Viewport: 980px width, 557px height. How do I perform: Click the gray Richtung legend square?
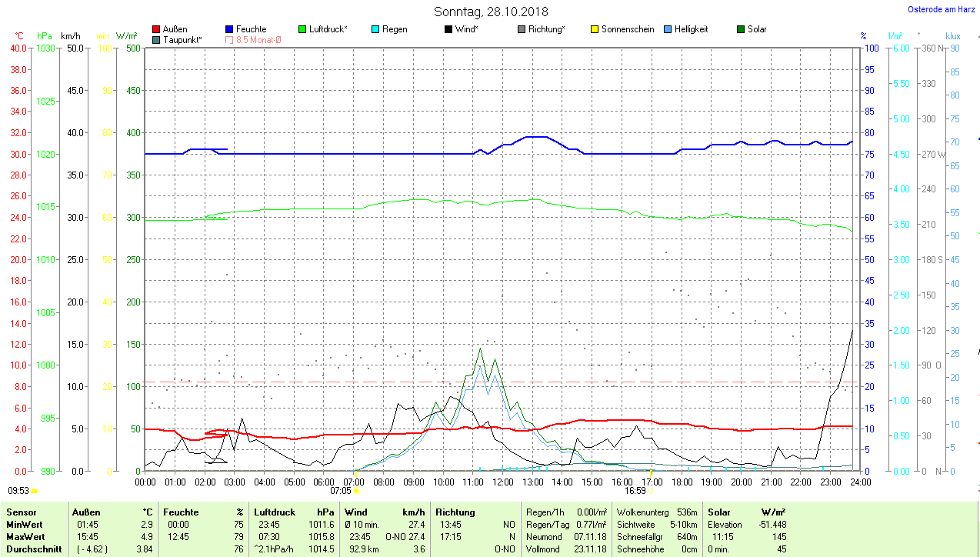522,29
